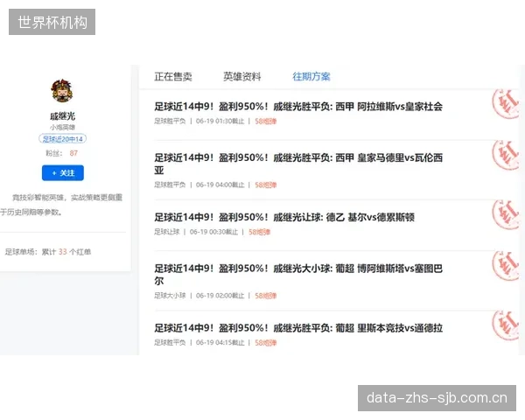Switch to the 英雄资料 tab
Screen dimensions: 525x420
pos(242,77)
